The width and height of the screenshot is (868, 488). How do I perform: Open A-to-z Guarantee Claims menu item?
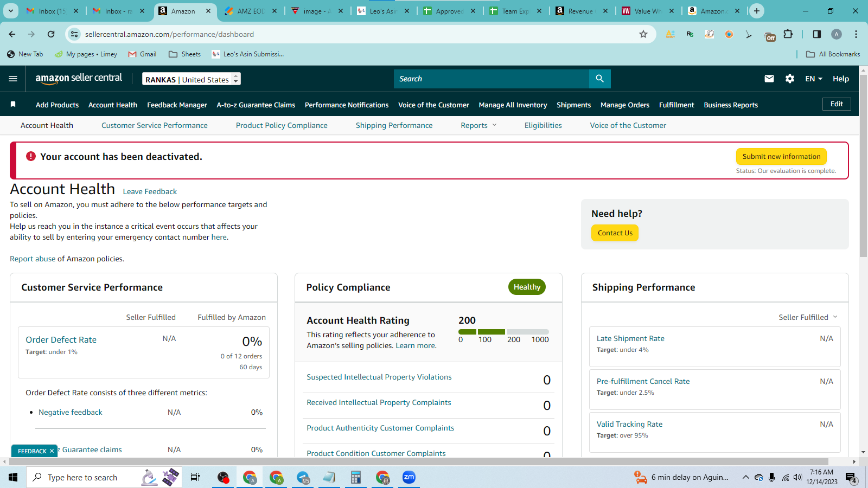coord(256,105)
